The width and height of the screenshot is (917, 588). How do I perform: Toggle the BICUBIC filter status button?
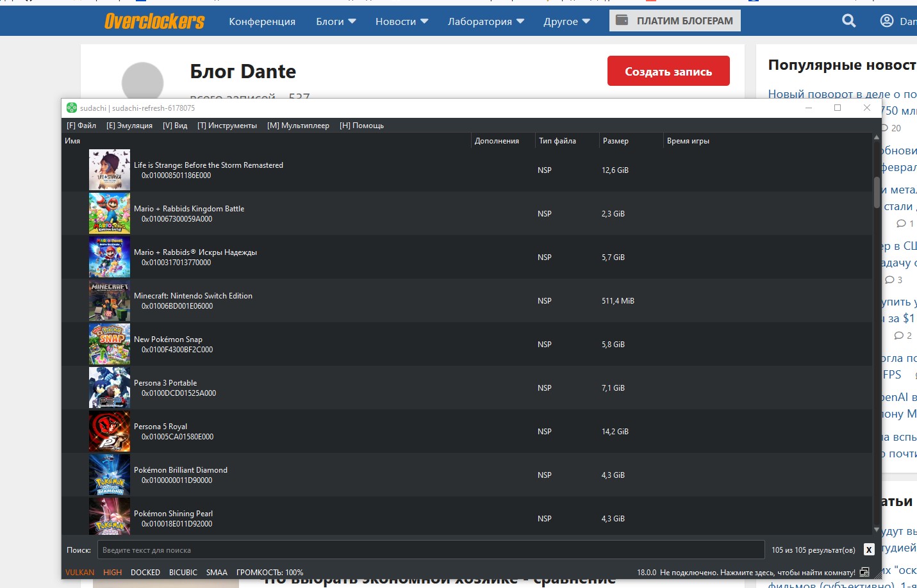183,572
